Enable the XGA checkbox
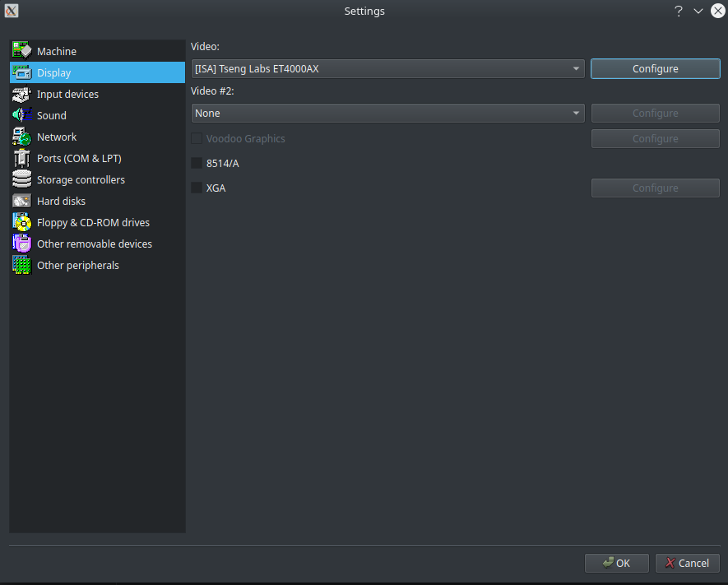The width and height of the screenshot is (728, 585). click(x=197, y=188)
